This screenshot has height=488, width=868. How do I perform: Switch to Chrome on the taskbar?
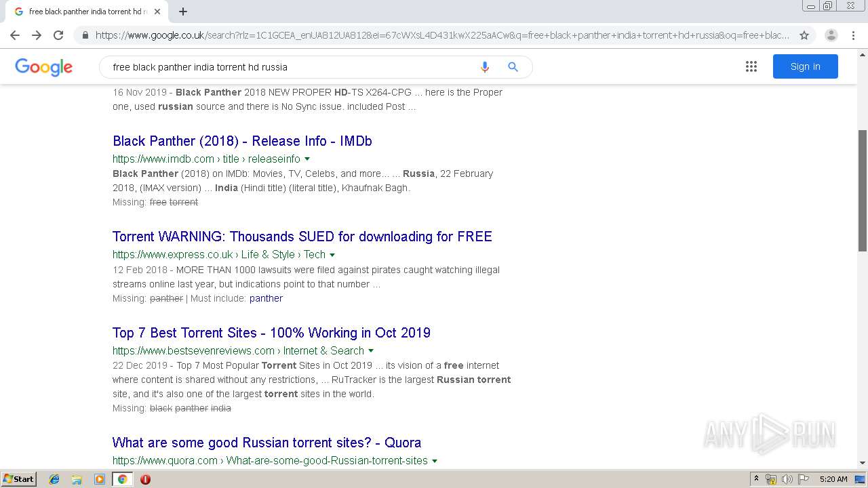click(122, 479)
